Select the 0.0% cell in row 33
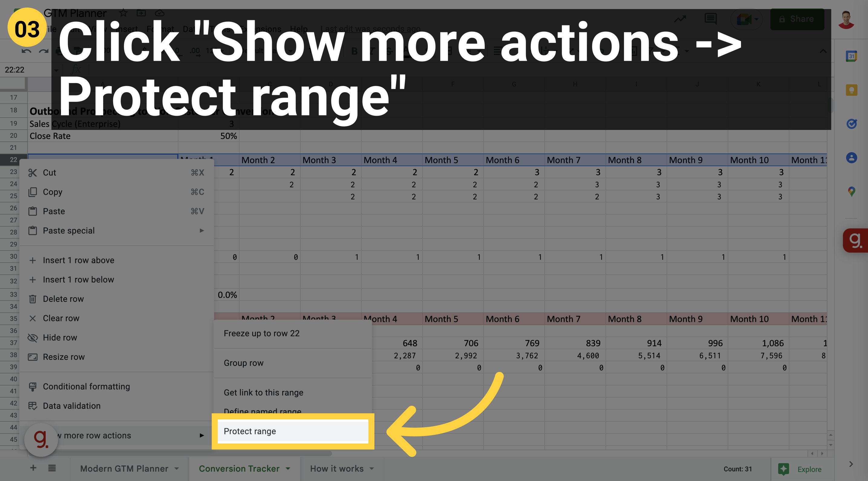The width and height of the screenshot is (868, 481). [227, 295]
